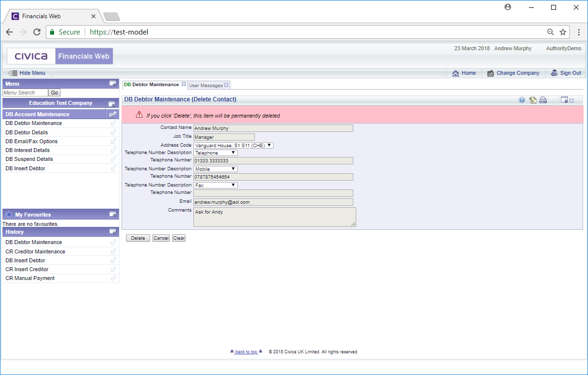Click the Go button for menu search
The width and height of the screenshot is (588, 375).
tap(55, 93)
